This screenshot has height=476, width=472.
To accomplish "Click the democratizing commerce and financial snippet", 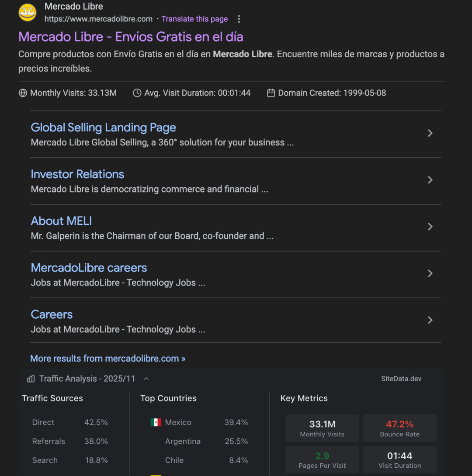I will (149, 189).
